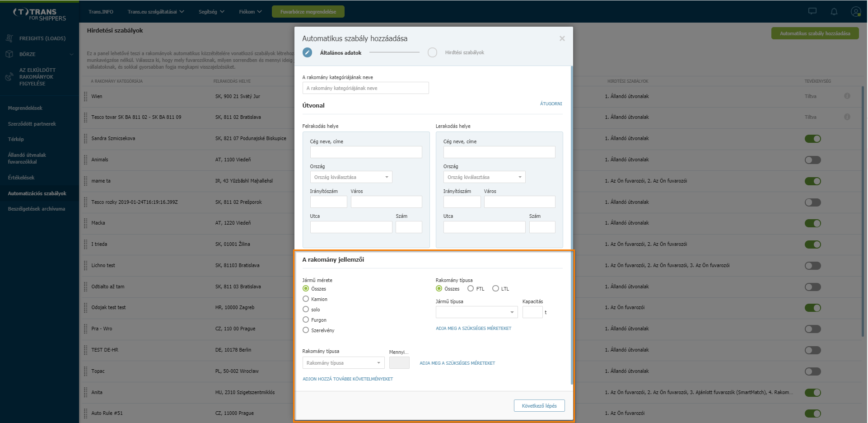Open the Jármű típusa dropdown
The width and height of the screenshot is (868, 423).
point(476,312)
